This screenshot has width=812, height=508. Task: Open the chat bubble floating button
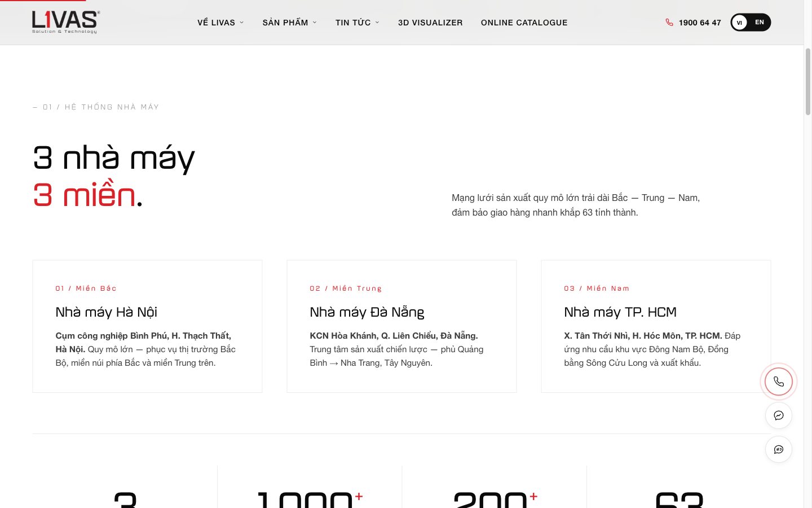point(779,449)
